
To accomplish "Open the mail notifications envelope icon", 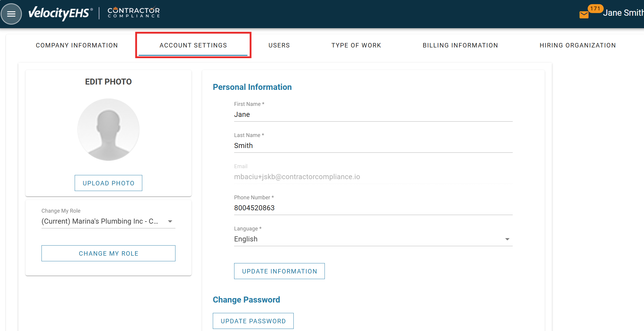I will click(x=584, y=15).
